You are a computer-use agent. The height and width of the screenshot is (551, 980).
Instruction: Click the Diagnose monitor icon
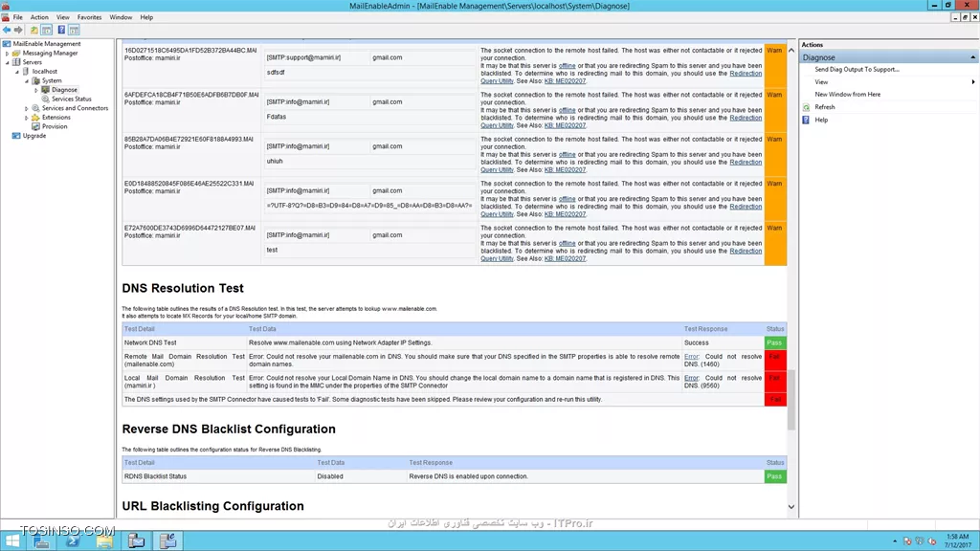[x=45, y=90]
